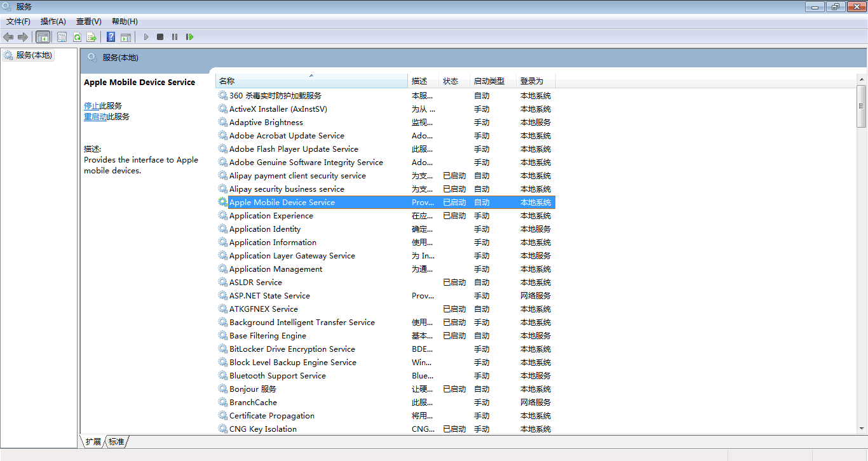This screenshot has height=461, width=868.
Task: Select Application Experience service
Action: tap(386, 215)
